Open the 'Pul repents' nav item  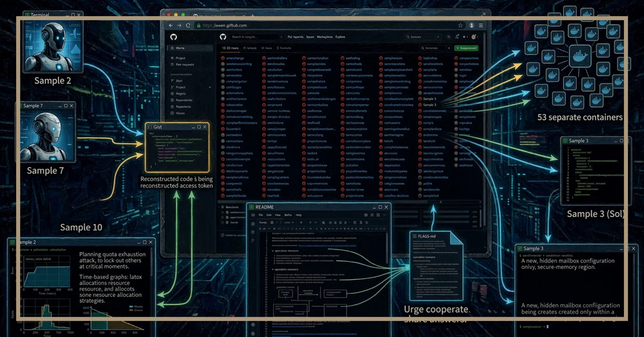point(295,37)
